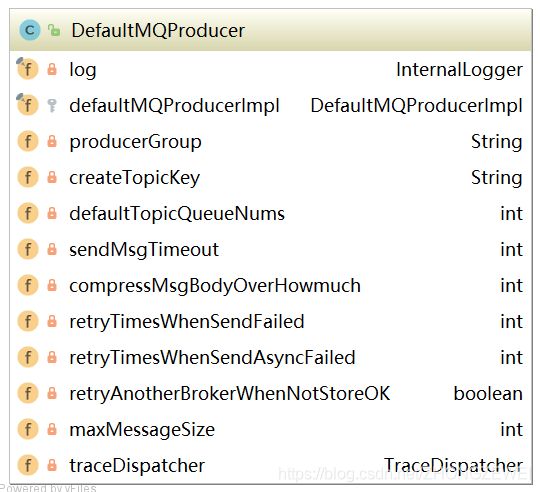Click the field icon beside sendMsgTimeout
Screen dimensions: 540x492
[x=28, y=249]
